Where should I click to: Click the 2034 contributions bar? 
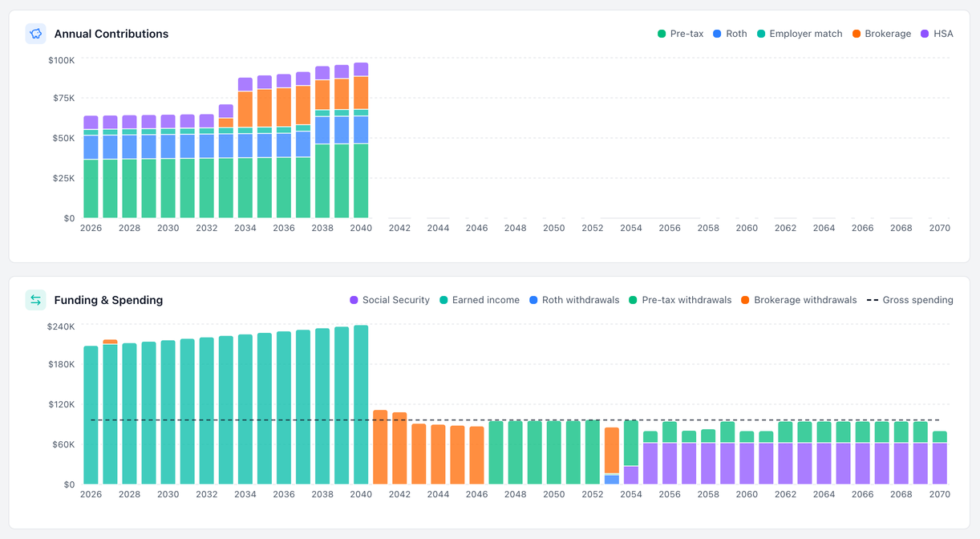tap(245, 148)
